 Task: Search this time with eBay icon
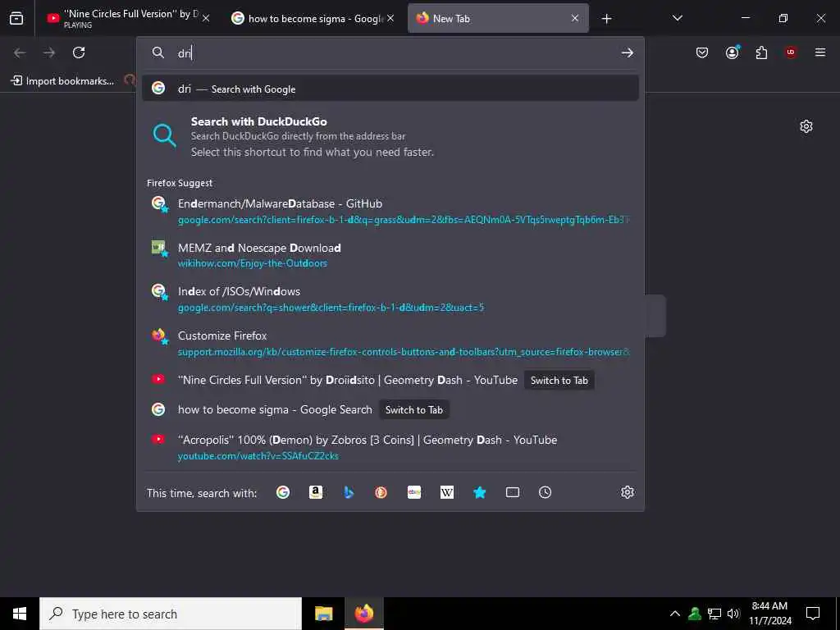414,492
